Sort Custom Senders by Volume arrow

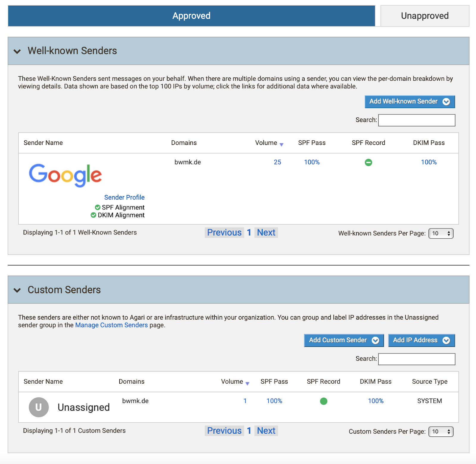coord(247,383)
